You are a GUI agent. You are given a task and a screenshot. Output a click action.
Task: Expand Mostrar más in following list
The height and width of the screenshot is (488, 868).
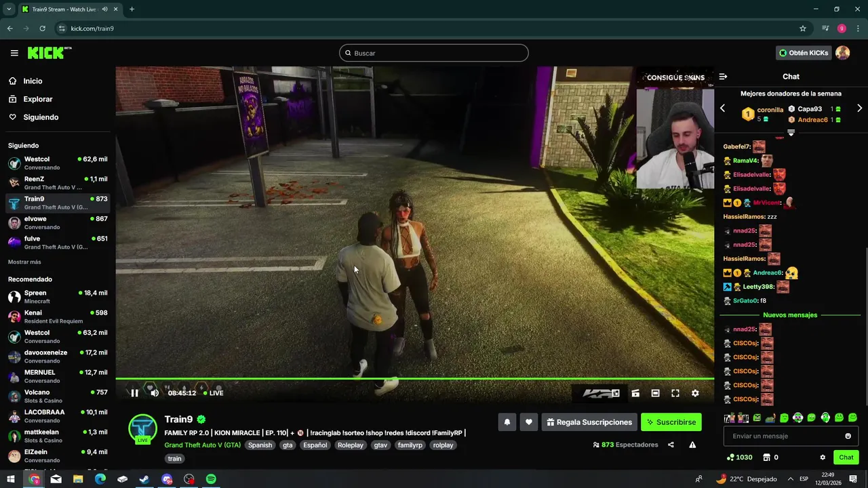[24, 262]
